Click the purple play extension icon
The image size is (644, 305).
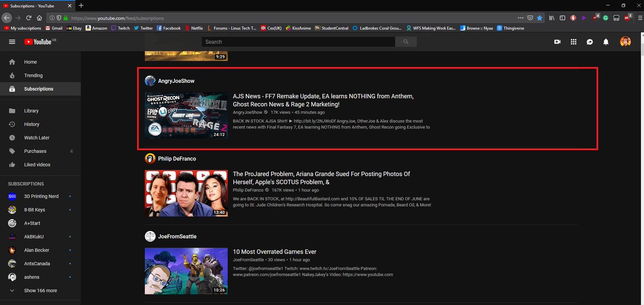(x=584, y=18)
